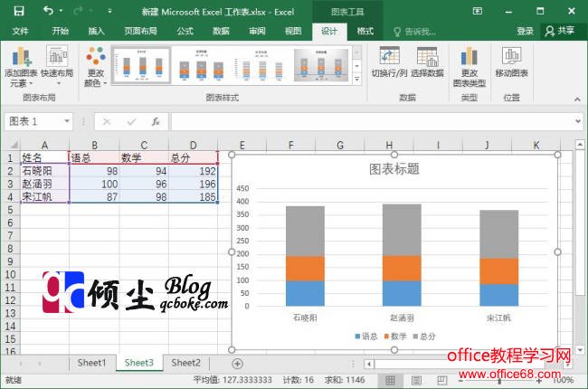Select the first chart style thumbnail
The width and height of the screenshot is (588, 389).
(141, 65)
